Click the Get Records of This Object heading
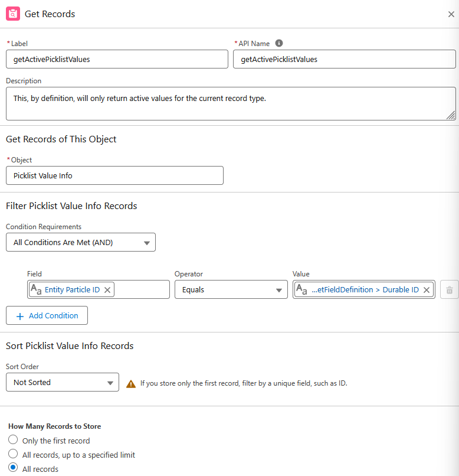The image size is (459, 476). 61,139
